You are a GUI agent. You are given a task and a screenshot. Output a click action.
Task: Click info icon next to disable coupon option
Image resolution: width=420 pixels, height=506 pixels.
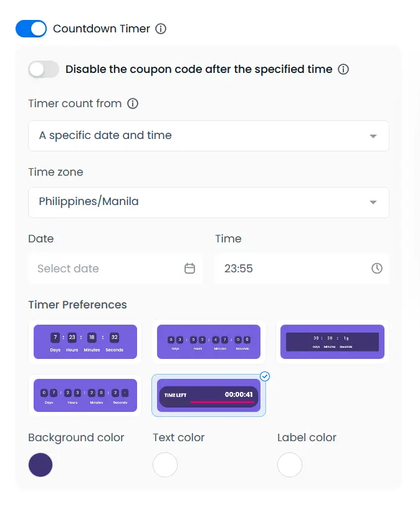coord(343,69)
